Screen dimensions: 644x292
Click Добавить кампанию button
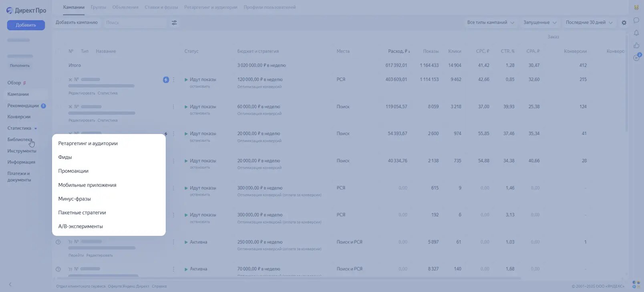point(76,22)
